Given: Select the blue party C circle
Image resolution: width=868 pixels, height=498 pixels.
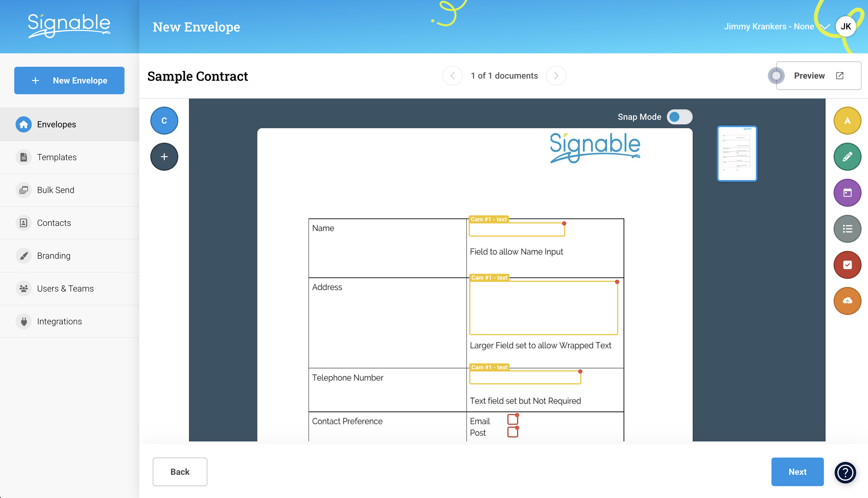Looking at the screenshot, I should coord(164,121).
